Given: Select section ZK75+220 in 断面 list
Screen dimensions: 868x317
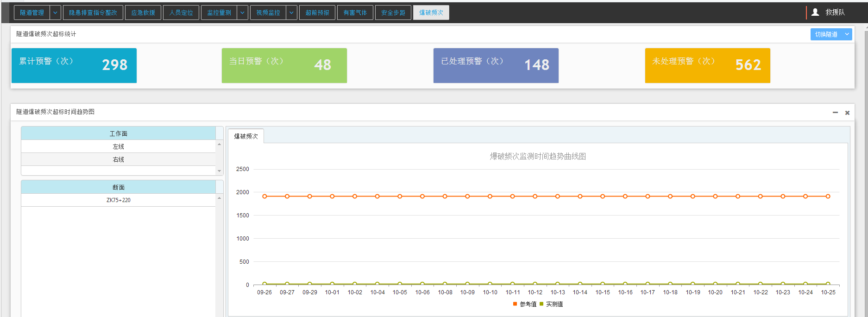Looking at the screenshot, I should click(119, 200).
